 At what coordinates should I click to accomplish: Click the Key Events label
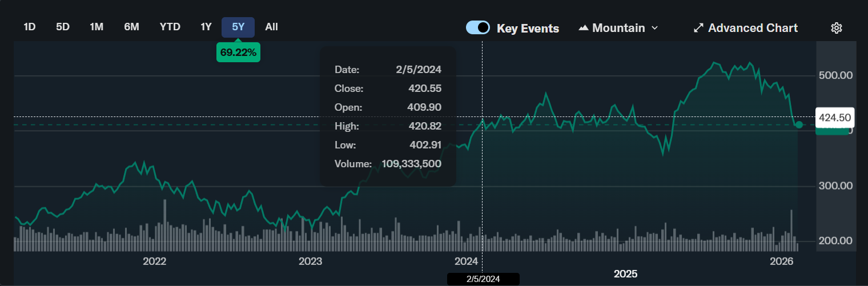coord(528,28)
